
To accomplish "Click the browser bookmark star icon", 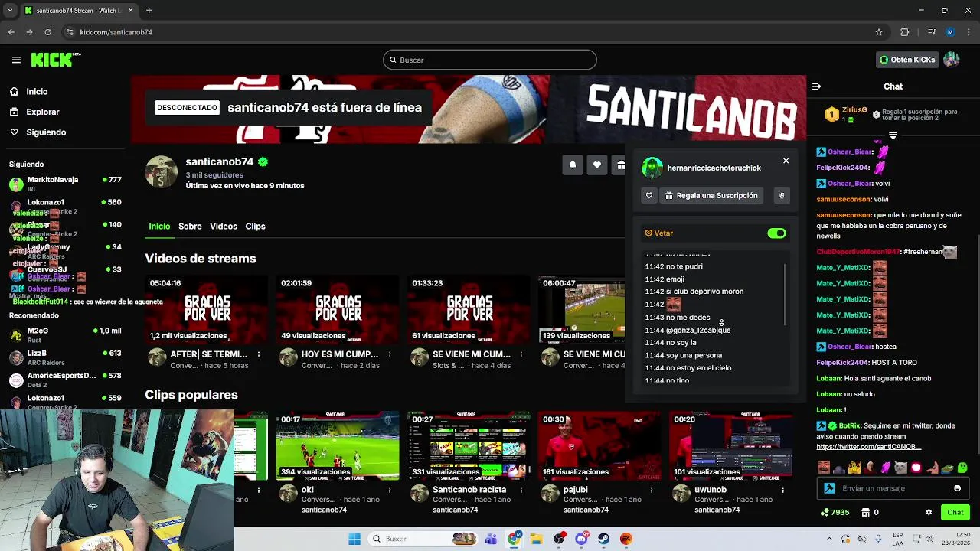I will pyautogui.click(x=879, y=32).
